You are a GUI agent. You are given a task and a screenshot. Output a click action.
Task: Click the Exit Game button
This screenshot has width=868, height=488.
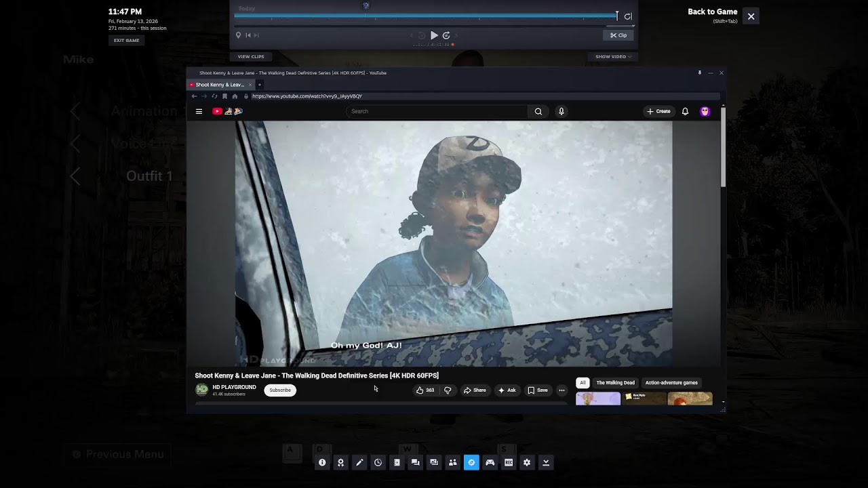[x=126, y=40]
